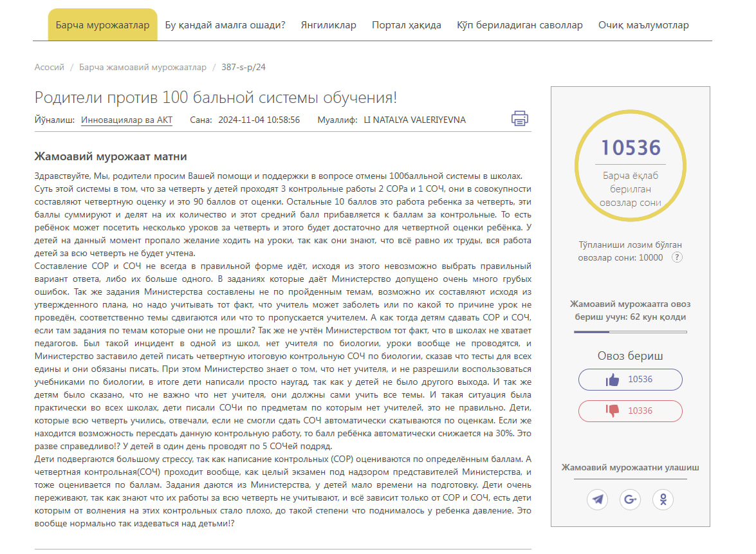
Task: Go to Бу қандай амалга ошади? tab
Action: [225, 25]
